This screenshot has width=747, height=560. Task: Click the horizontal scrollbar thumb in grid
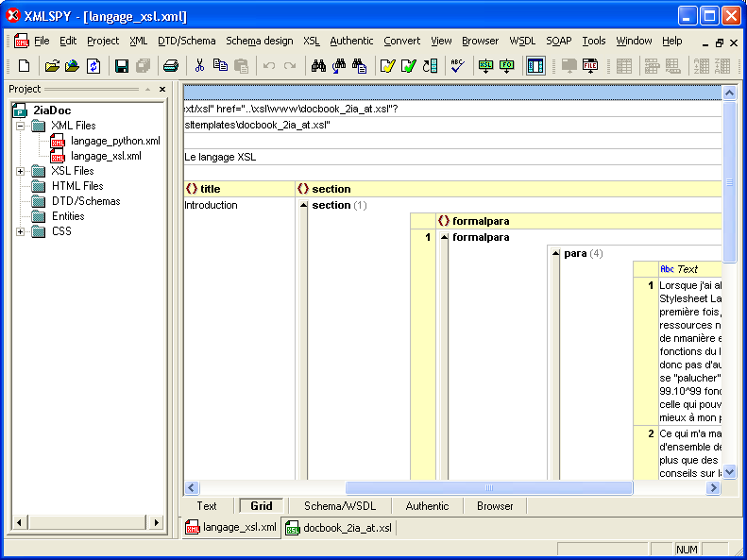point(488,488)
